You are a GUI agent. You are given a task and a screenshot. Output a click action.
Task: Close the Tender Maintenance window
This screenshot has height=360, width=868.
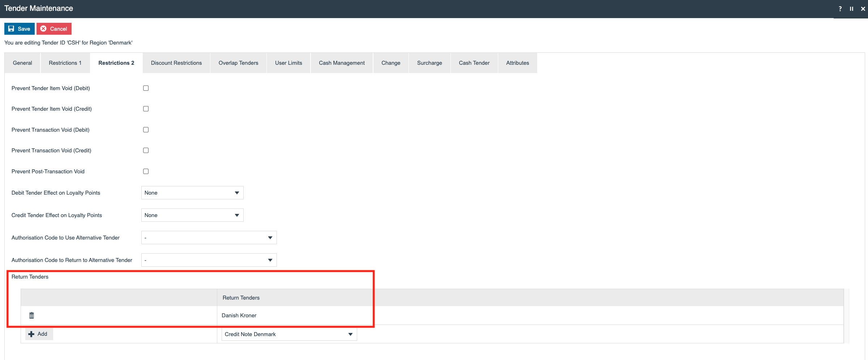863,9
